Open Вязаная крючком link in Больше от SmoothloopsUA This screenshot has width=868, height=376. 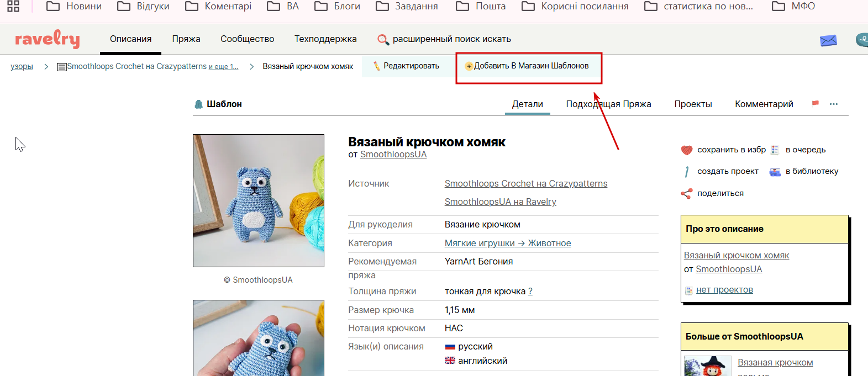pos(775,363)
